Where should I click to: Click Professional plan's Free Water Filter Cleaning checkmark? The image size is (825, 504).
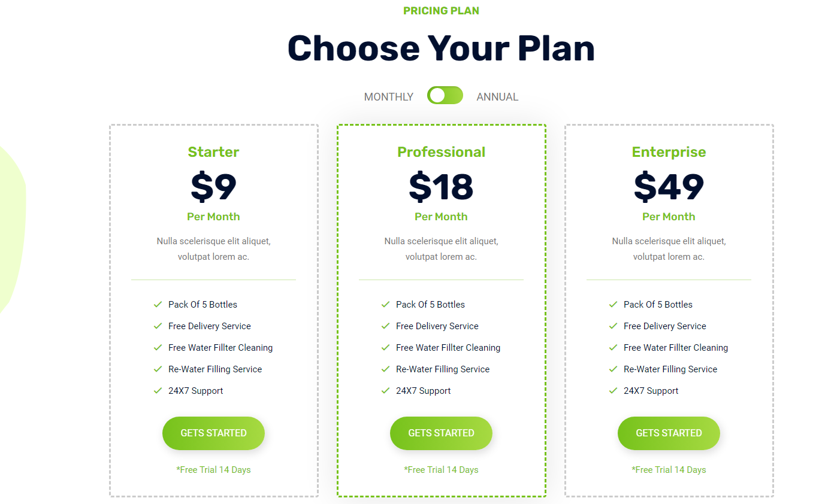click(386, 348)
